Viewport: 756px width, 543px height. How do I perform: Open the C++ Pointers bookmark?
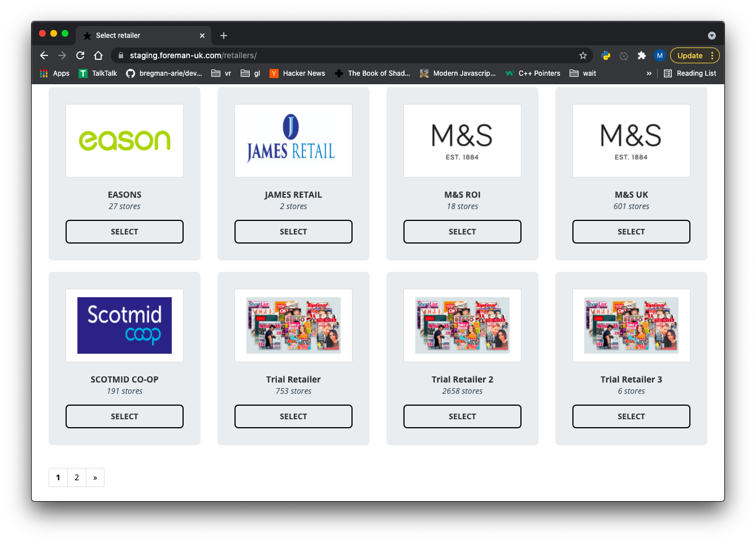(x=533, y=73)
